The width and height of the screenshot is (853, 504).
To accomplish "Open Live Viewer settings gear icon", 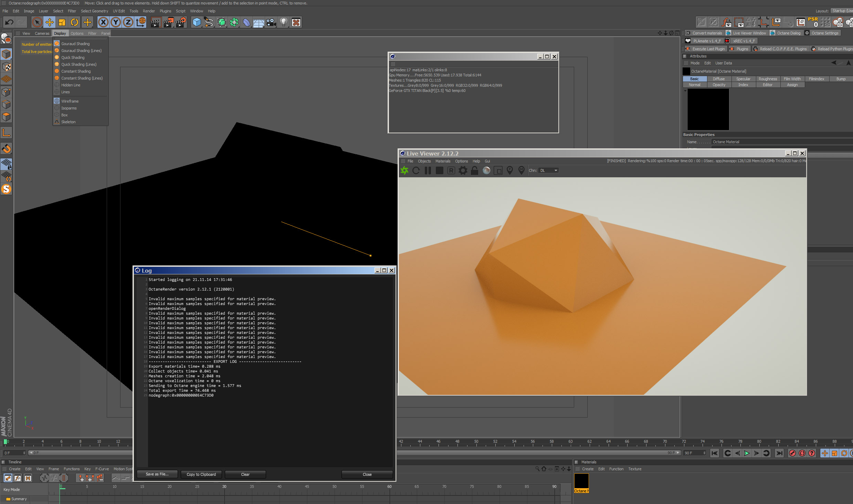I will coord(463,170).
